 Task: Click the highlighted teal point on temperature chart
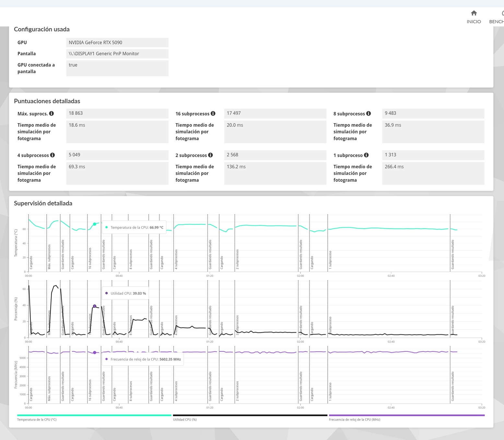[95, 224]
